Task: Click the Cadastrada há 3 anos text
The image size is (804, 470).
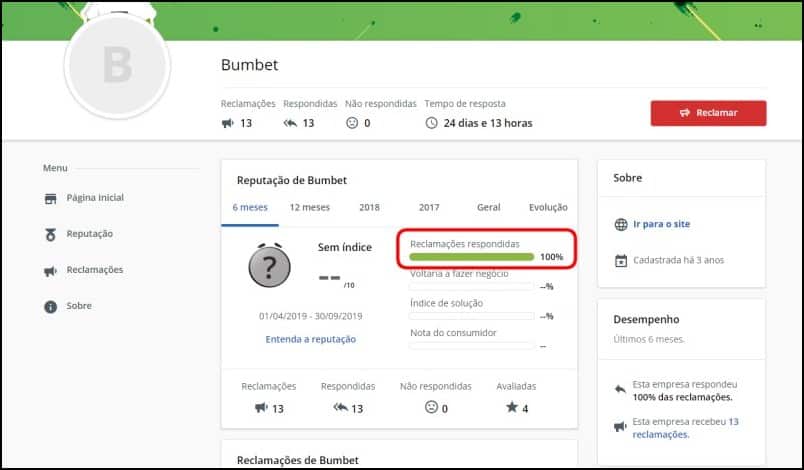Action: (x=678, y=260)
